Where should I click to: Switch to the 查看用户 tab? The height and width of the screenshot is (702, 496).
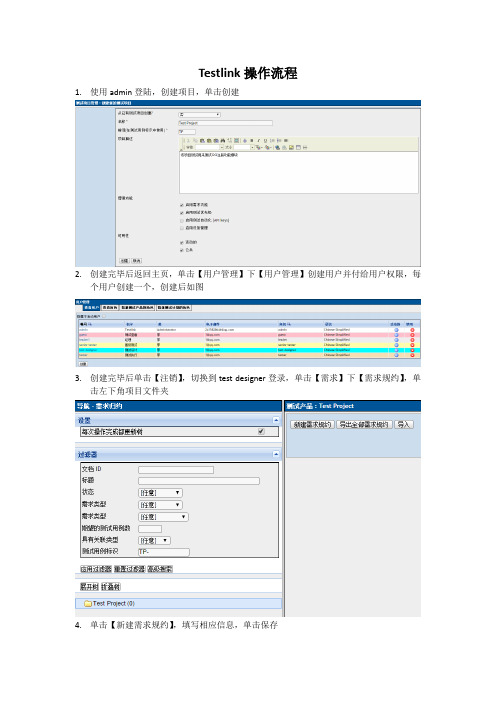pos(91,308)
